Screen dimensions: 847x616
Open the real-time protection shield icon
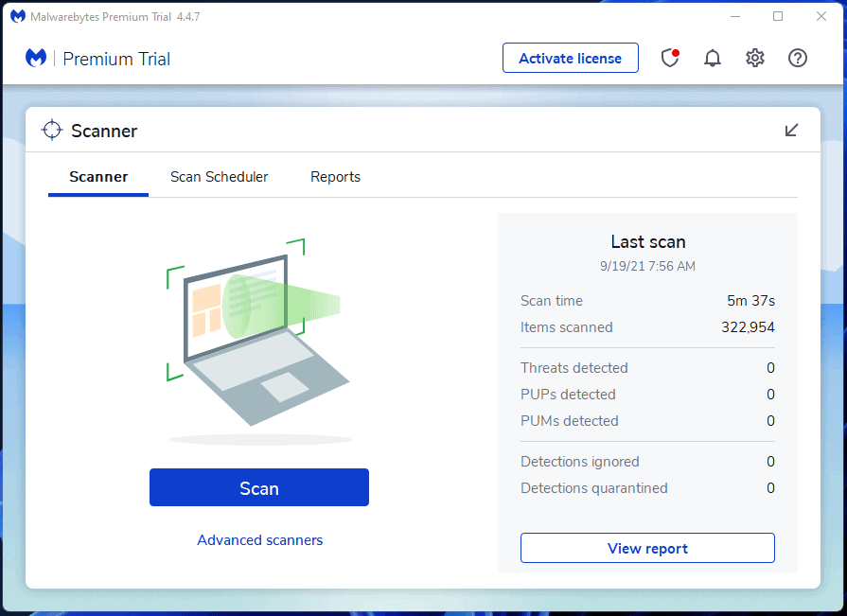pyautogui.click(x=670, y=59)
